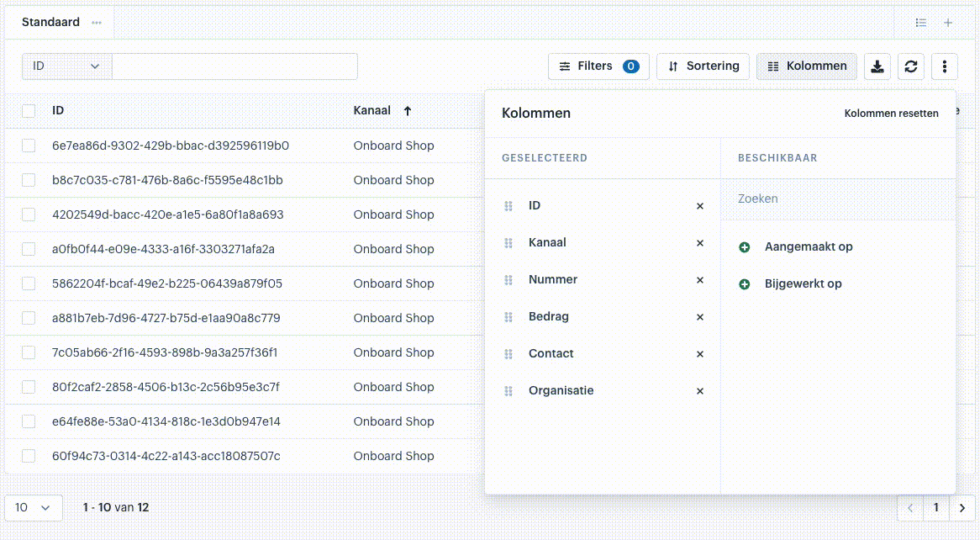Remove the ID column from selected
This screenshot has height=540, width=980.
[700, 206]
